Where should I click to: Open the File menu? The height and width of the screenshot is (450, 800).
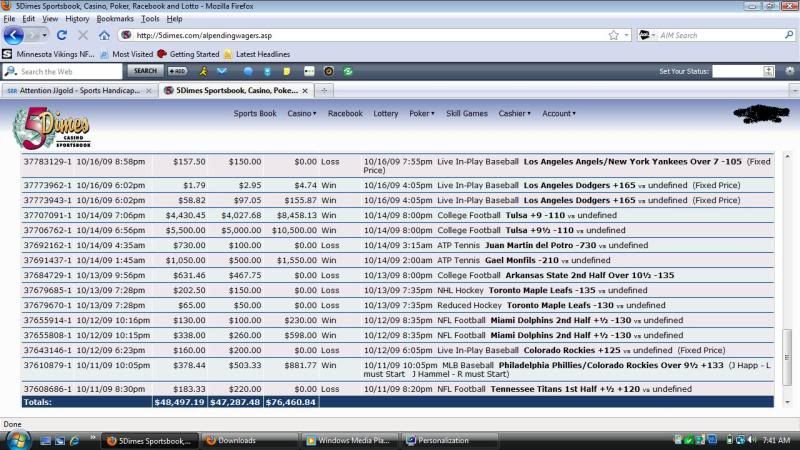(x=9, y=19)
